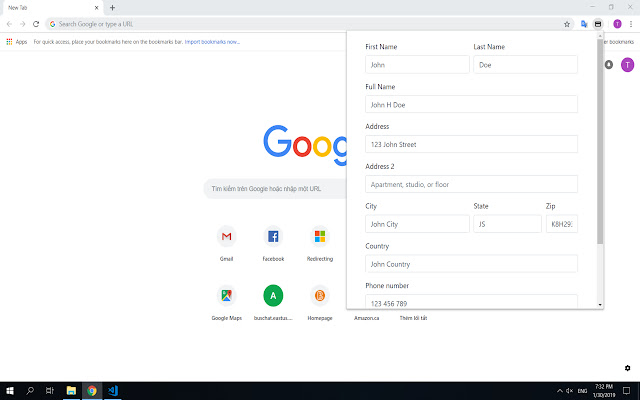This screenshot has width=640, height=400.
Task: Open the customize page gear icon
Action: (x=627, y=368)
